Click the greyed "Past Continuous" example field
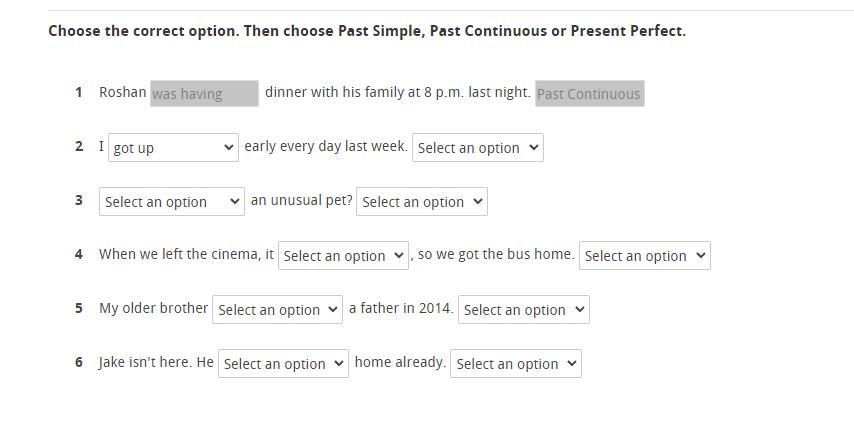 click(x=589, y=94)
